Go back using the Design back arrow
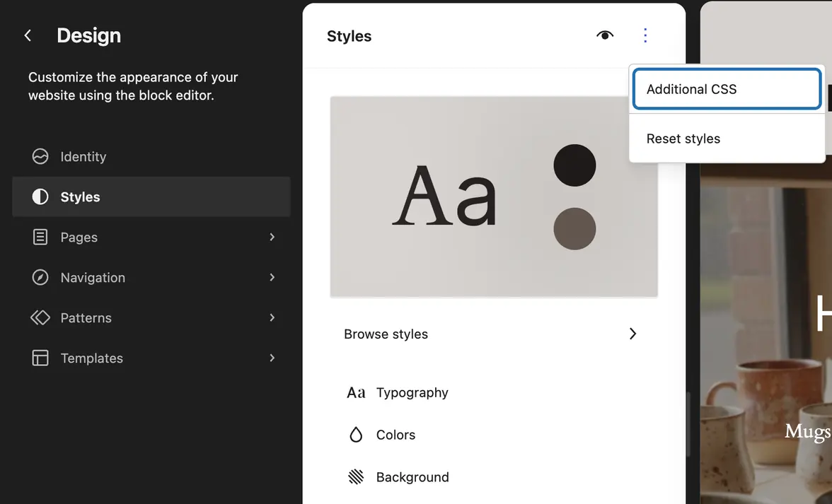This screenshot has height=504, width=832. (x=28, y=35)
